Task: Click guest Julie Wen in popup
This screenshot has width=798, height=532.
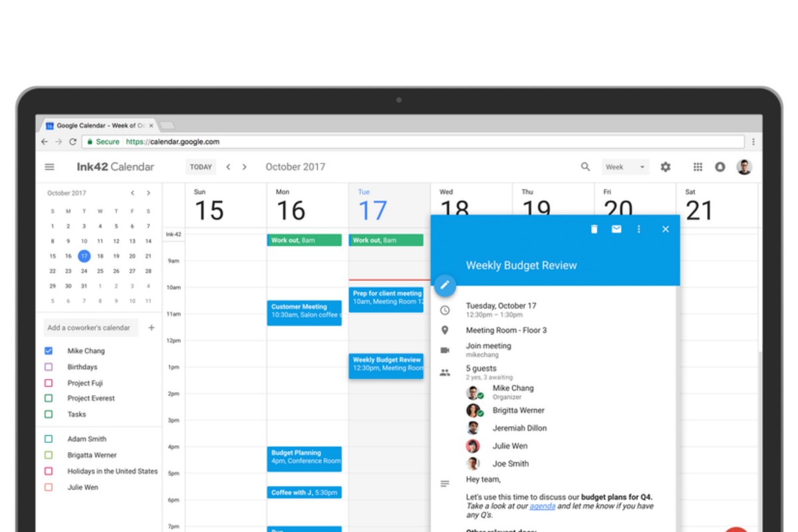Action: [510, 446]
